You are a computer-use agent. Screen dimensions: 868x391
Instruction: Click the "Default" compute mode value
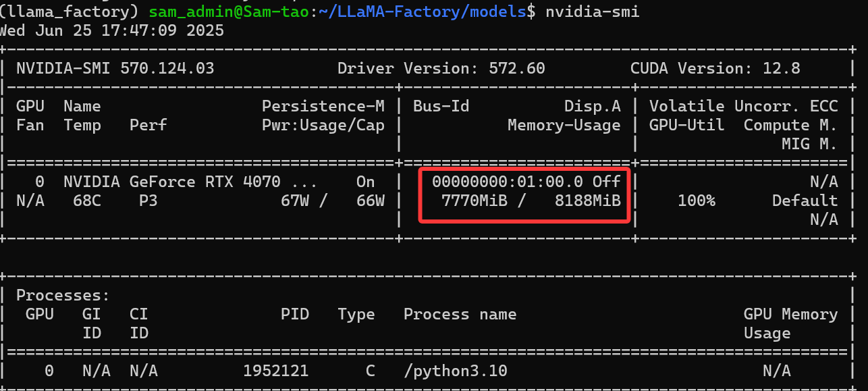pyautogui.click(x=805, y=201)
